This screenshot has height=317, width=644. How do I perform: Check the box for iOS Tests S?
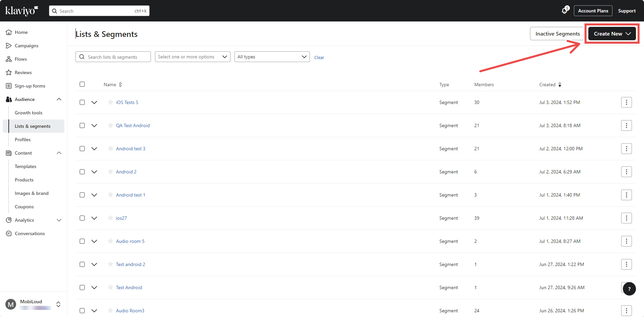pos(82,102)
